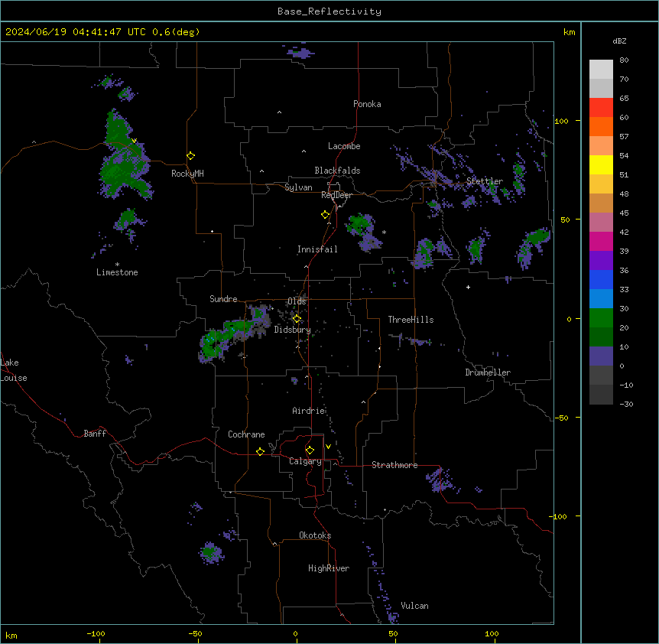Click the yellow V marker east of Calgary
The width and height of the screenshot is (659, 644).
coord(328,447)
